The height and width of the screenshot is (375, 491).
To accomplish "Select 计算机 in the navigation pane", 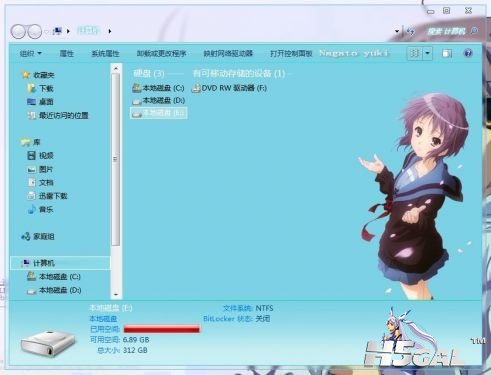I will [x=60, y=263].
